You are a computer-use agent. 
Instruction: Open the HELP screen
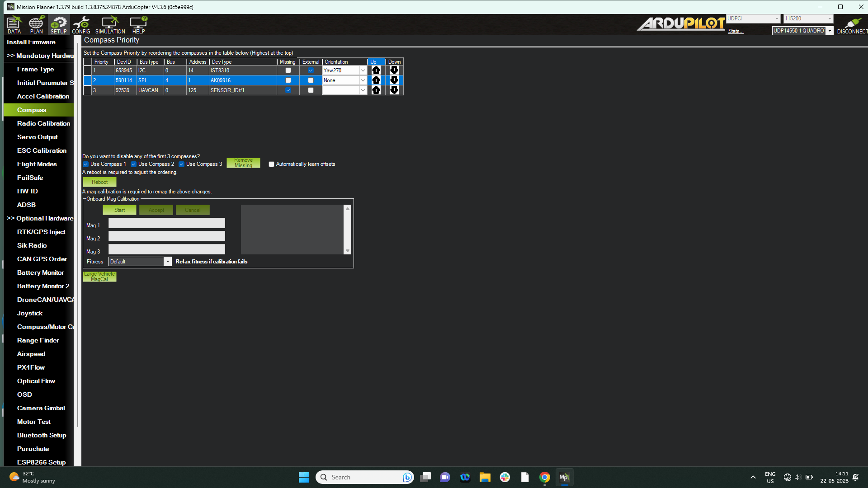coord(138,25)
